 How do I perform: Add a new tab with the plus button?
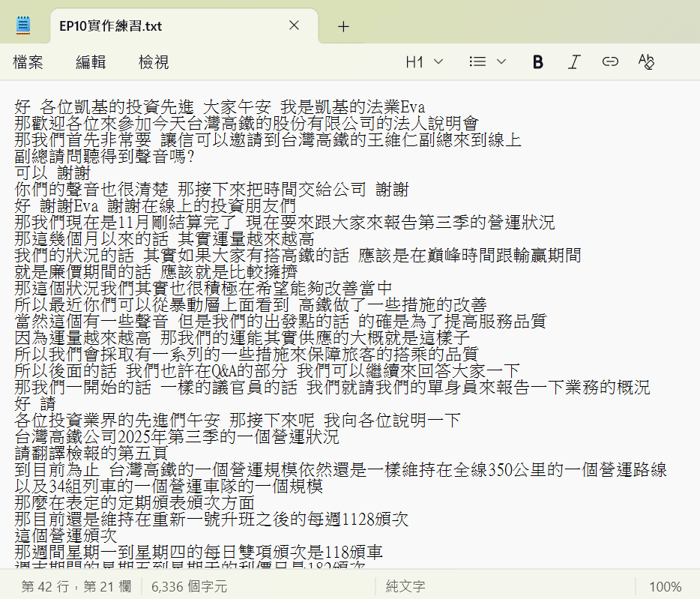click(x=343, y=26)
